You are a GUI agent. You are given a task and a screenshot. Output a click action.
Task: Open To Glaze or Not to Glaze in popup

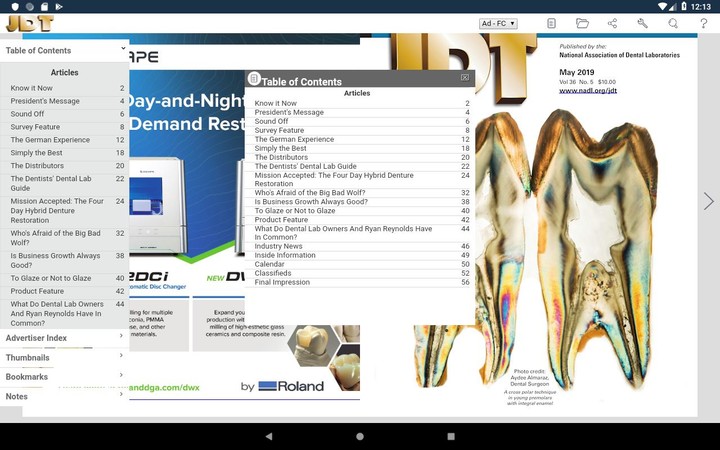(x=360, y=211)
